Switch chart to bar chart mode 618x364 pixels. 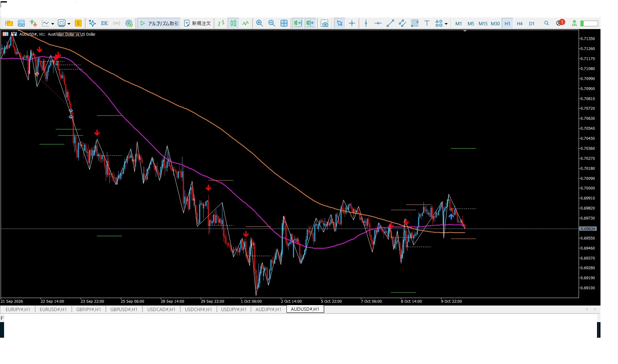221,23
